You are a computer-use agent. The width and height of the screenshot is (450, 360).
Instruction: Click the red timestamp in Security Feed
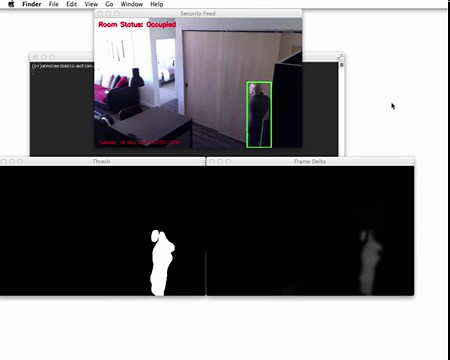(139, 142)
